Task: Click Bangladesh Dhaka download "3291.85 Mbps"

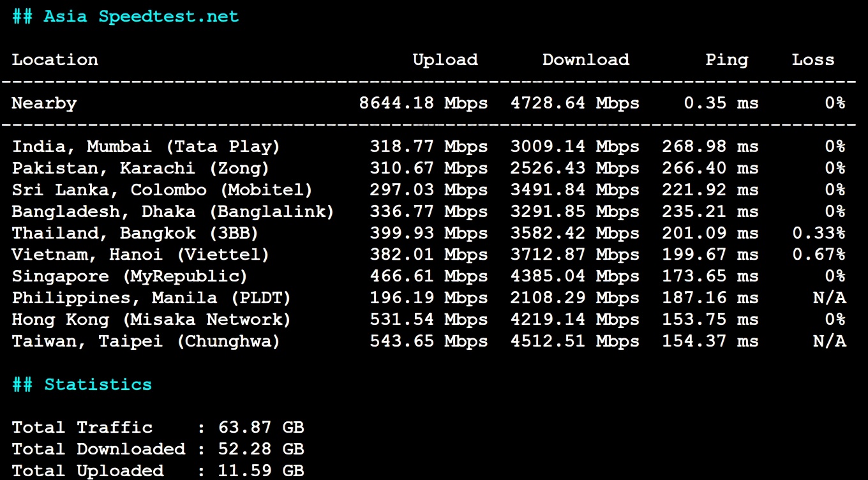Action: pyautogui.click(x=575, y=212)
